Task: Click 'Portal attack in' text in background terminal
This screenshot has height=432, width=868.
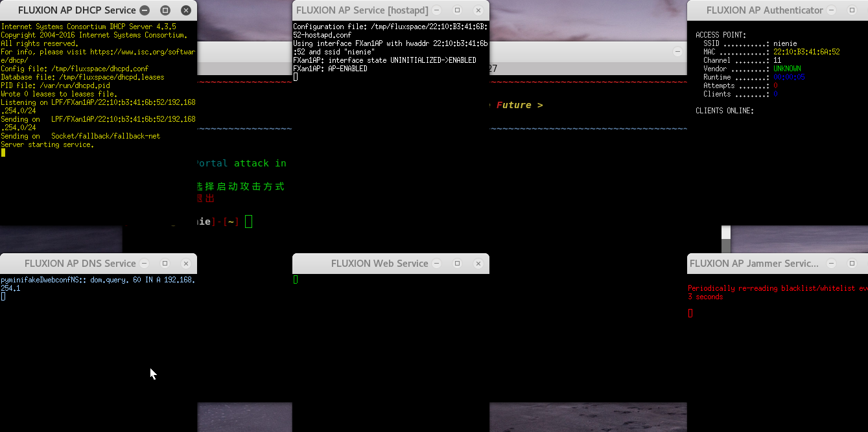Action: tap(240, 163)
